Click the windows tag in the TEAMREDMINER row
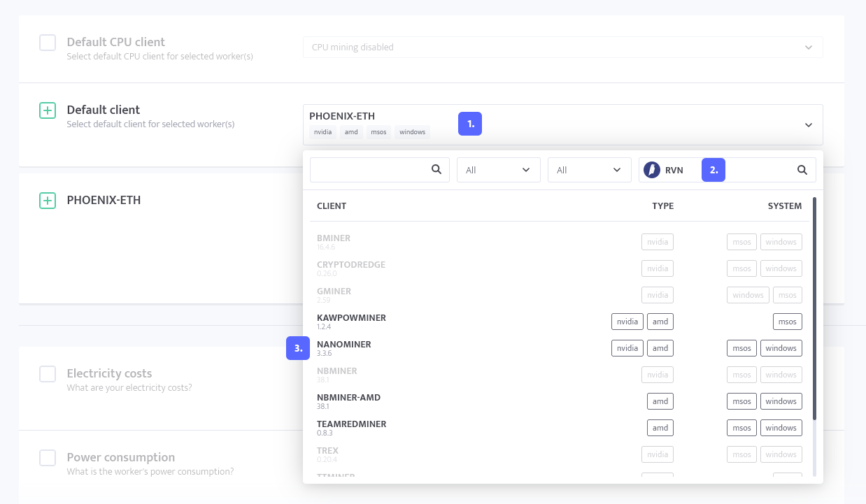 click(781, 428)
